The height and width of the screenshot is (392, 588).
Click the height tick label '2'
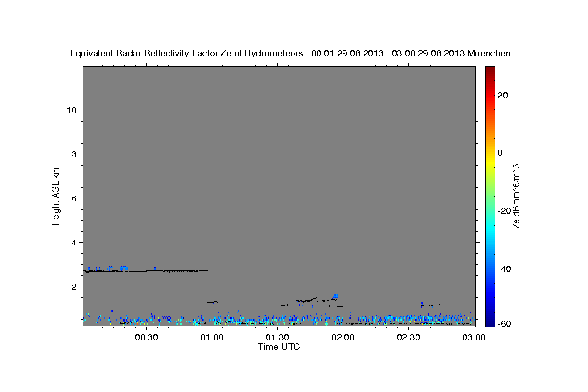click(74, 287)
